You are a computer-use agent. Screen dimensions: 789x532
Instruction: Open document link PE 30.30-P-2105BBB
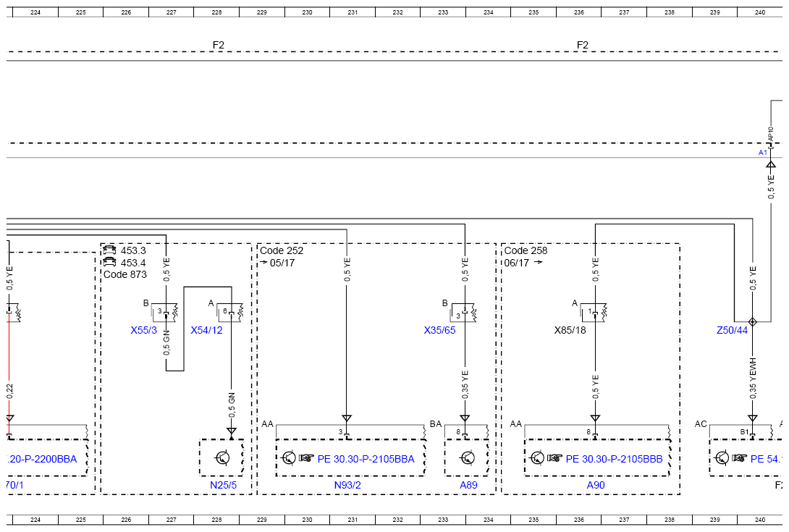click(x=614, y=458)
